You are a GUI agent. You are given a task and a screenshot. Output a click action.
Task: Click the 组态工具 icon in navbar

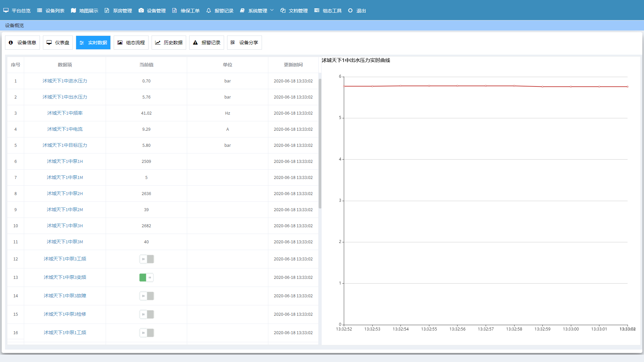[317, 10]
